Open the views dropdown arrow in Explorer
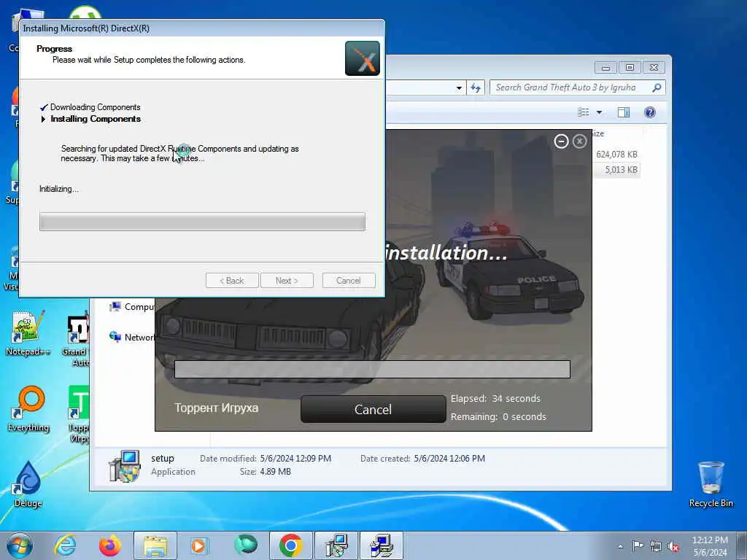The image size is (747, 560). [600, 112]
